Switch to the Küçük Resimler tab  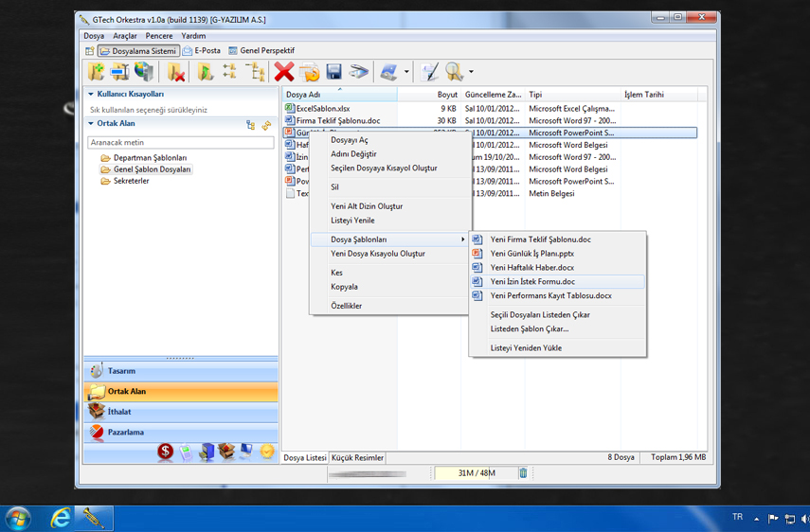coord(357,457)
